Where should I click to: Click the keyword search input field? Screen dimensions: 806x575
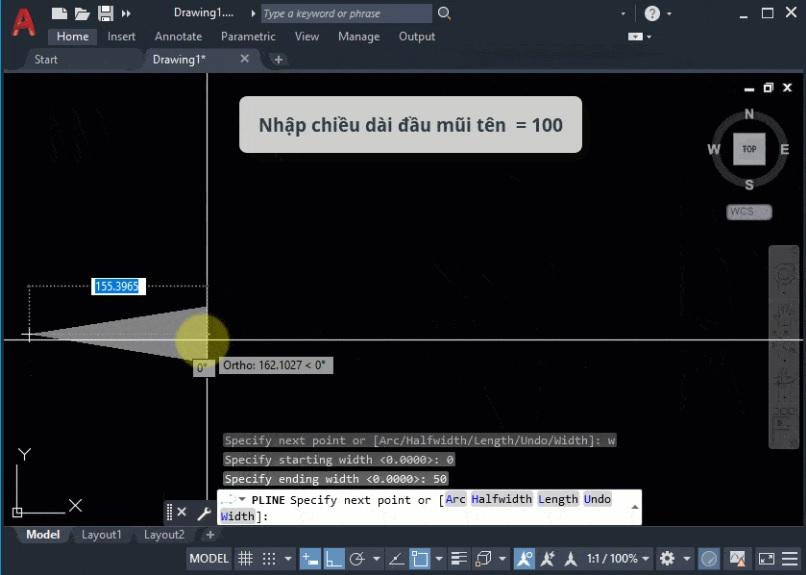tap(345, 14)
